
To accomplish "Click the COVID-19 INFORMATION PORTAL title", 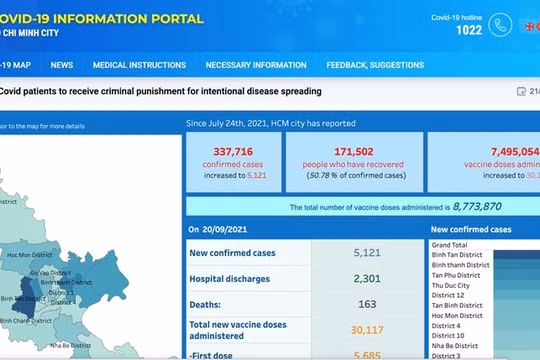I will [102, 19].
